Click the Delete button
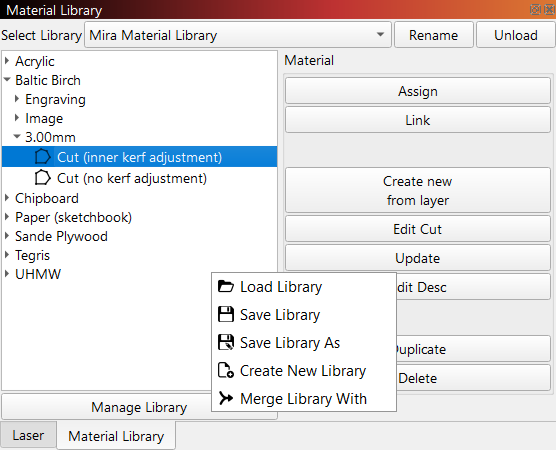The width and height of the screenshot is (556, 450). click(473, 378)
